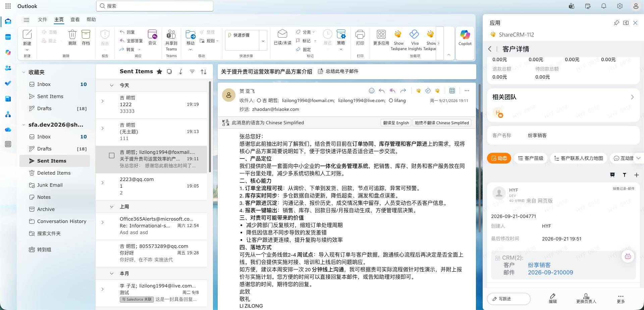Open notifications bell icon
The width and height of the screenshot is (644, 310).
pos(603,6)
